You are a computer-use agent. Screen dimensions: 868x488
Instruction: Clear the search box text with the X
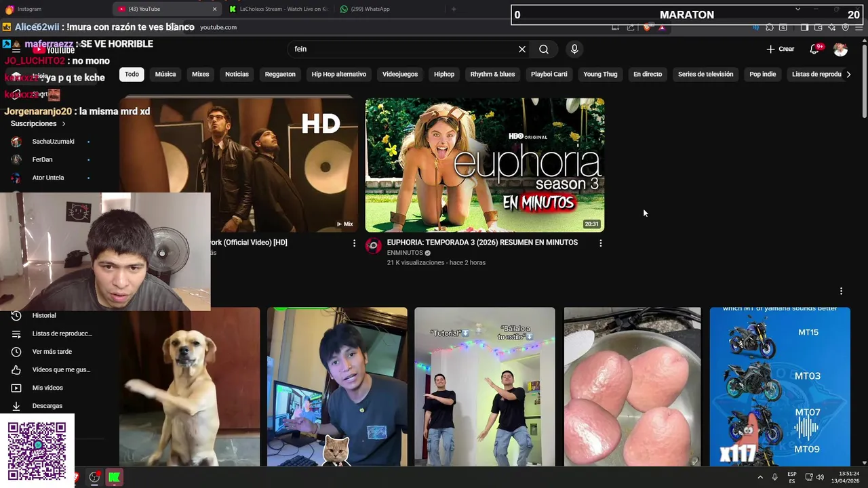pos(522,49)
